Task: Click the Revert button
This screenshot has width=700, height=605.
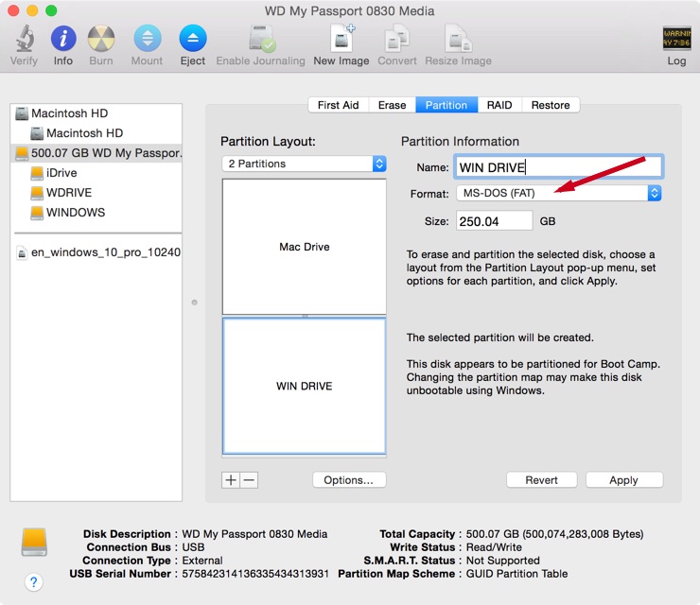Action: [541, 480]
